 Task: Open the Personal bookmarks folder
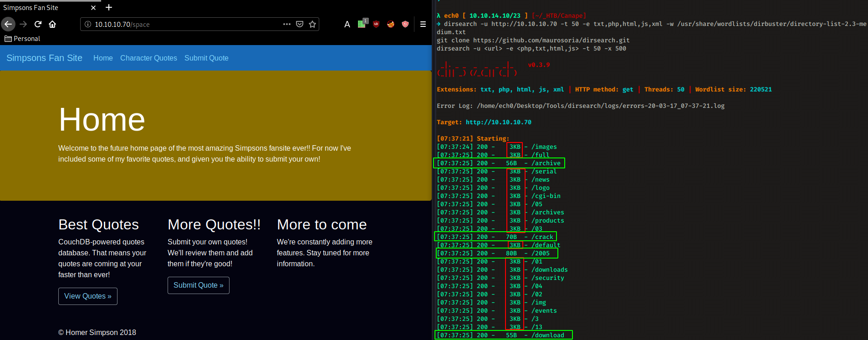coord(22,39)
